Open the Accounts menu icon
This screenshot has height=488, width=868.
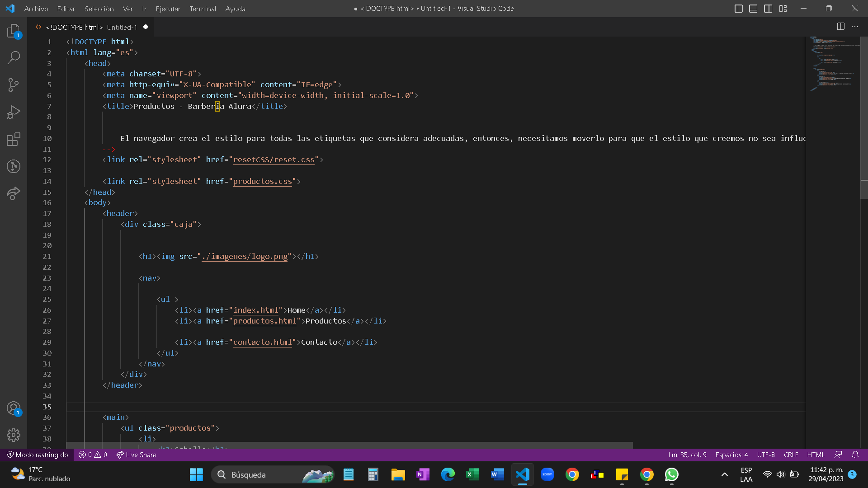point(14,408)
